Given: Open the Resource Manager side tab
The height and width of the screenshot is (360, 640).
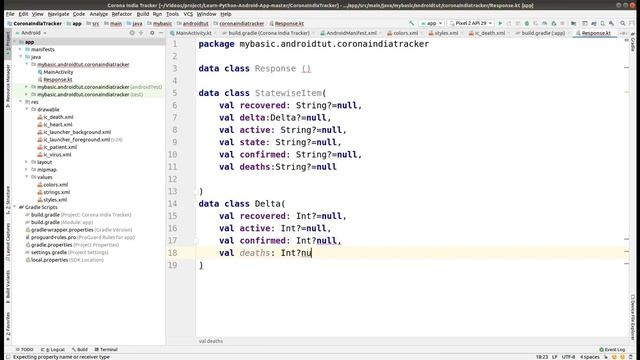Looking at the screenshot, I should (x=8, y=85).
